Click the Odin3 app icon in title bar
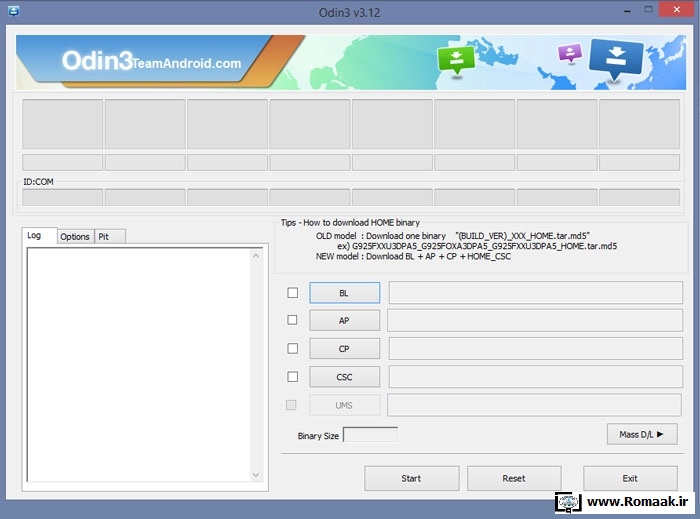Screen dimensions: 700x519 (x=13, y=11)
